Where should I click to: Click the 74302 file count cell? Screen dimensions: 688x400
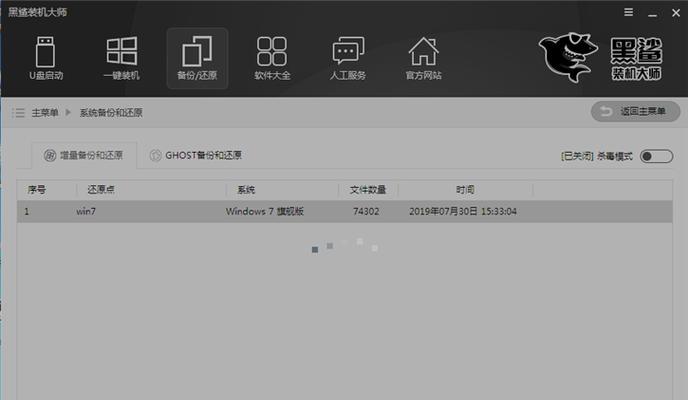point(366,211)
